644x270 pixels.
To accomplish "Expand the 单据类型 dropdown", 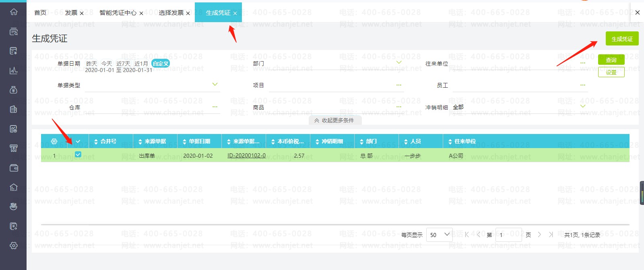I will [x=215, y=85].
